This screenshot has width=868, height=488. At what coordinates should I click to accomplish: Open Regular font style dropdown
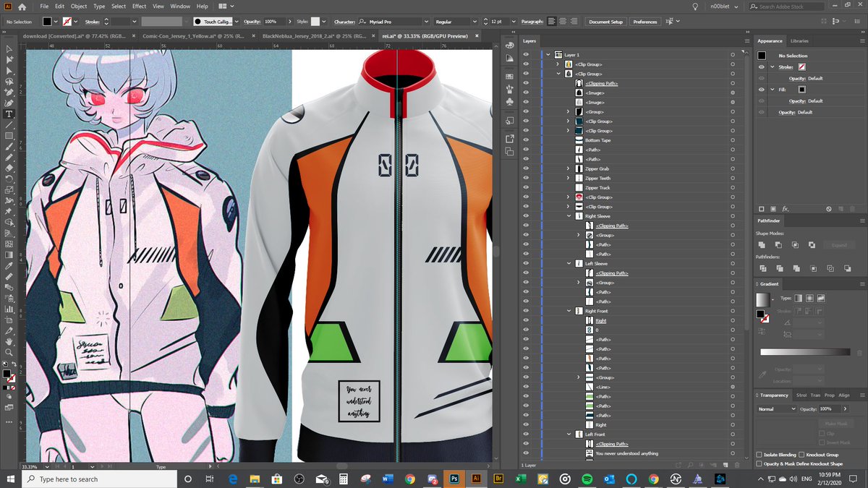tap(474, 22)
